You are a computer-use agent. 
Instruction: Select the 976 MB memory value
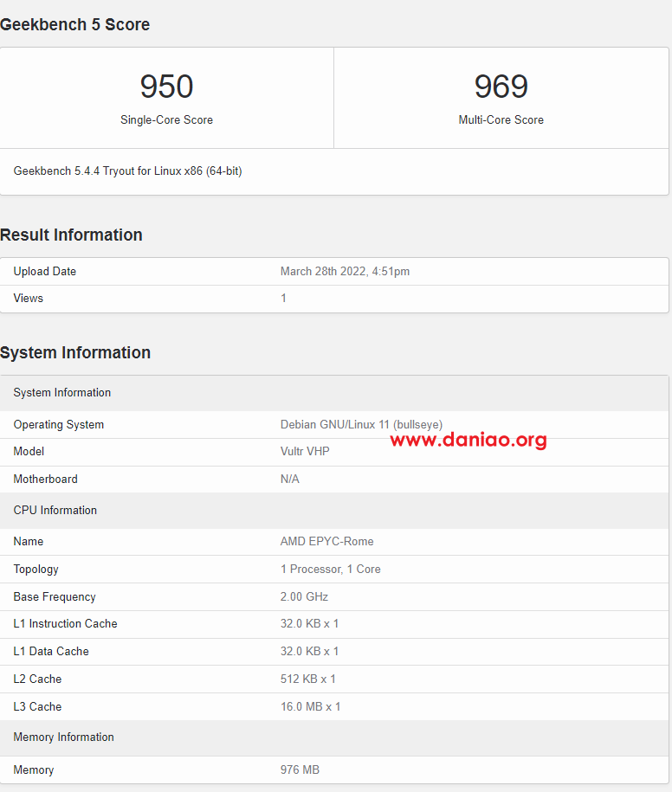pos(300,770)
